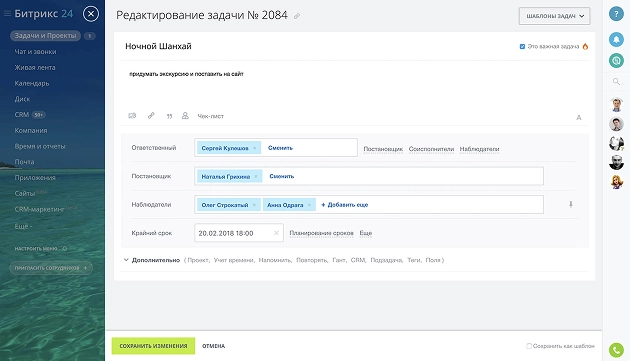
Task: Click 'Сохранить изменения' button
Action: point(153,346)
